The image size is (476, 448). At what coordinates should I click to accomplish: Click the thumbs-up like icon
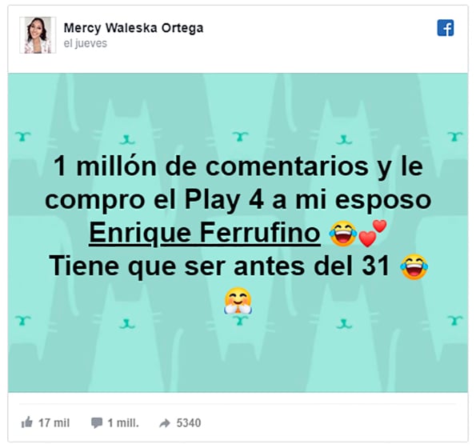point(27,422)
